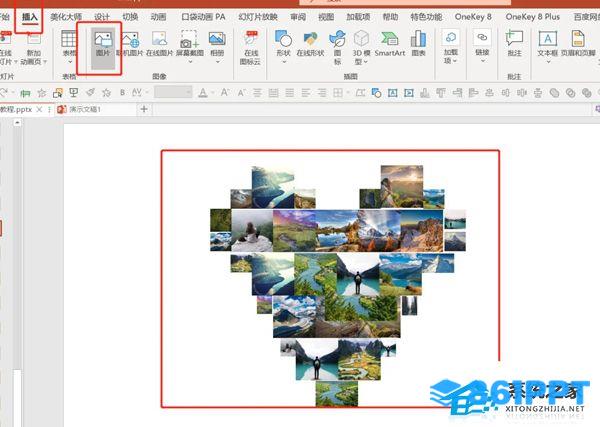Click the font color A icon
Screen dimensions: 600x427
click(x=203, y=92)
